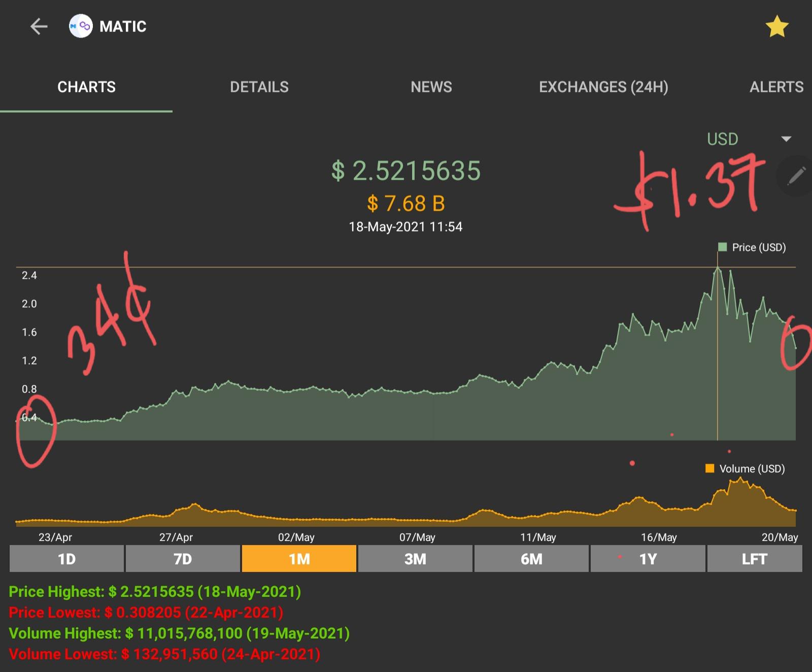Open the ALERTS tab
The width and height of the screenshot is (812, 672).
[776, 87]
